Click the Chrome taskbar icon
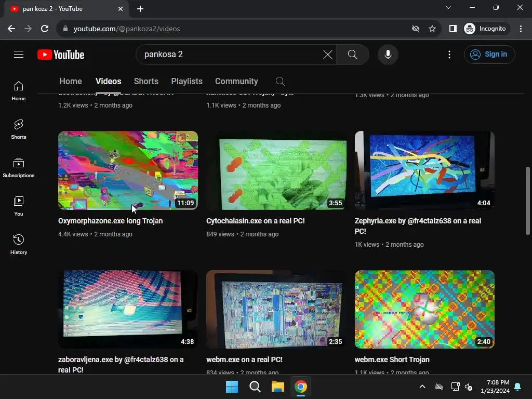532x399 pixels. coord(300,387)
